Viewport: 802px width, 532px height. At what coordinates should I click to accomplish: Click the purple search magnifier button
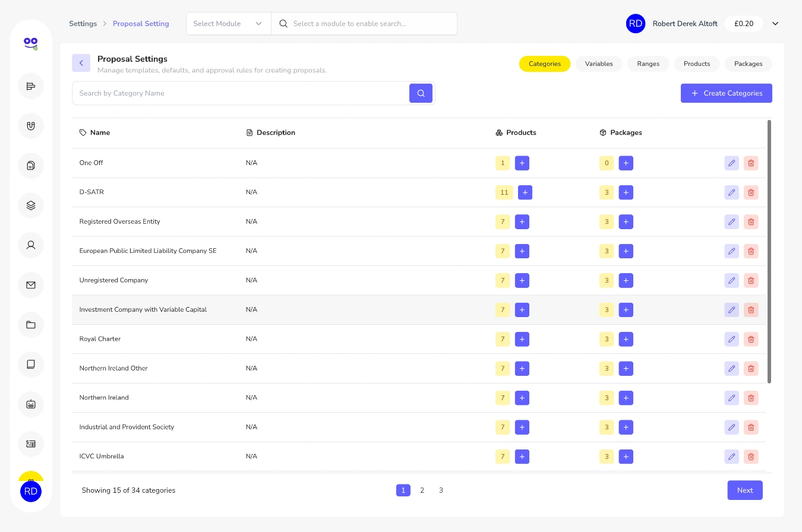click(421, 93)
